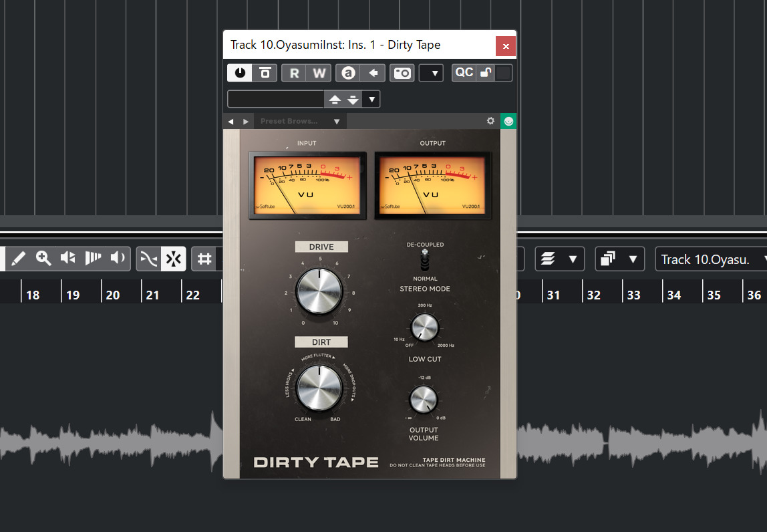This screenshot has width=767, height=532.
Task: Go to previous preset in Softube bar
Action: coord(231,122)
